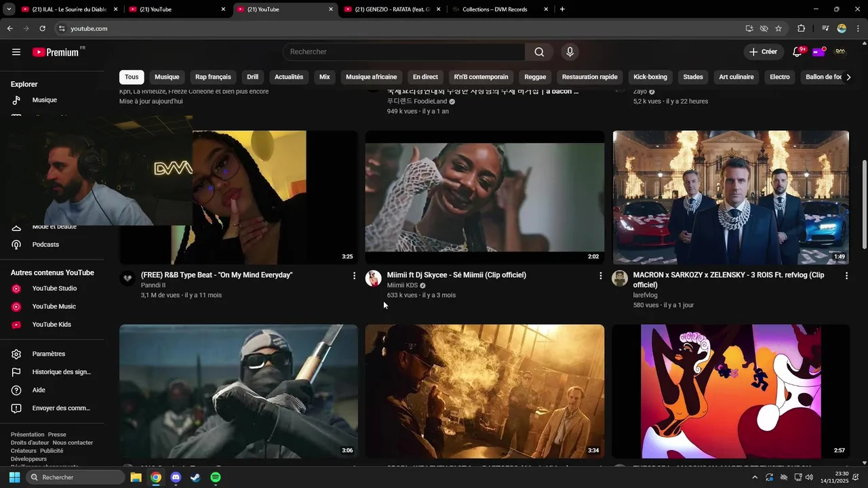The height and width of the screenshot is (488, 868).
Task: Open options menu for MACRON x SARKOZY video
Action: click(846, 276)
